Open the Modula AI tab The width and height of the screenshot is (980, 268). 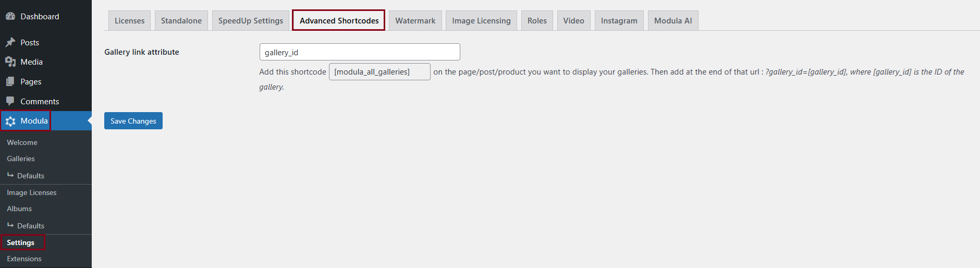coord(673,21)
